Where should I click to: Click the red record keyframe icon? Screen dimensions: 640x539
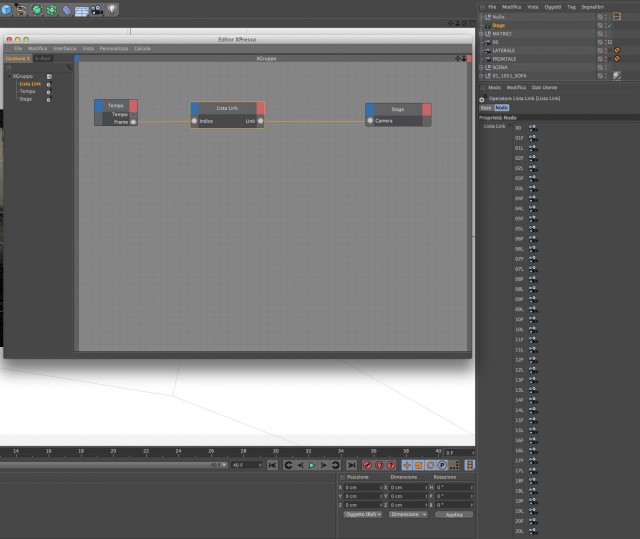point(367,465)
